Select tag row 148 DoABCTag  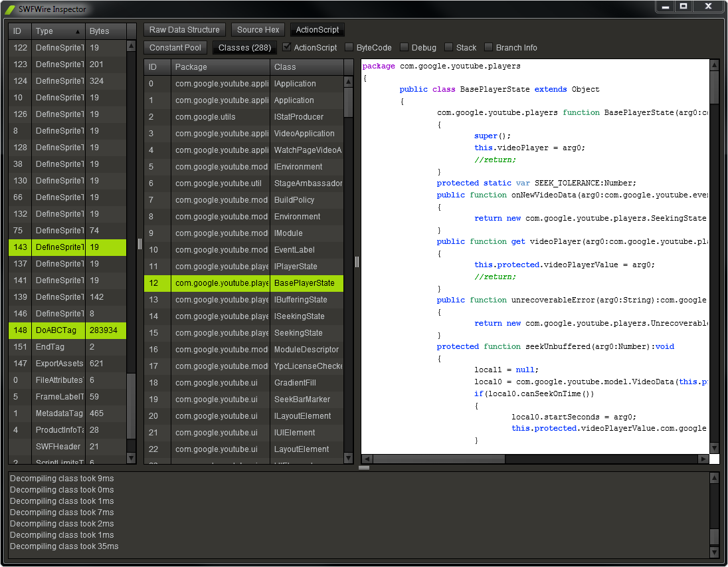pos(67,330)
